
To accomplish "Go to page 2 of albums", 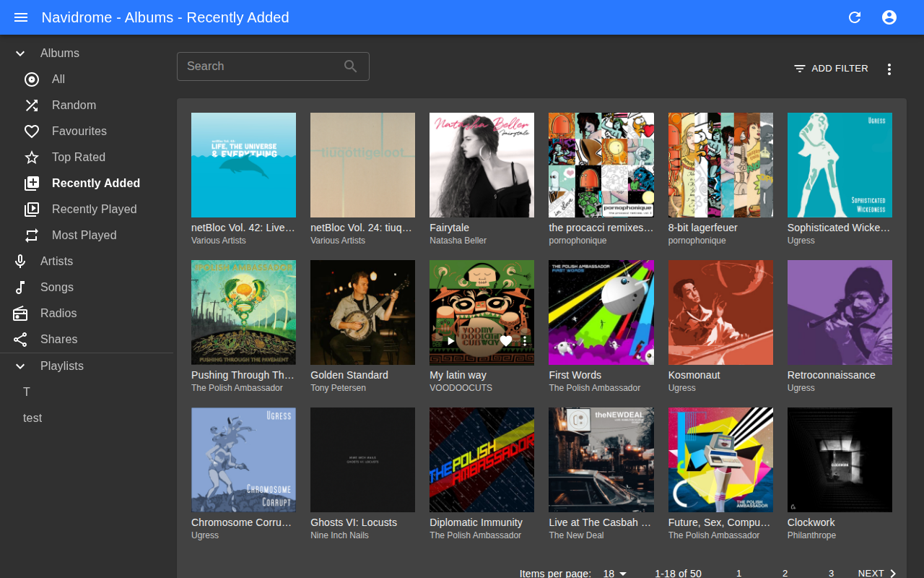I will tap(785, 572).
